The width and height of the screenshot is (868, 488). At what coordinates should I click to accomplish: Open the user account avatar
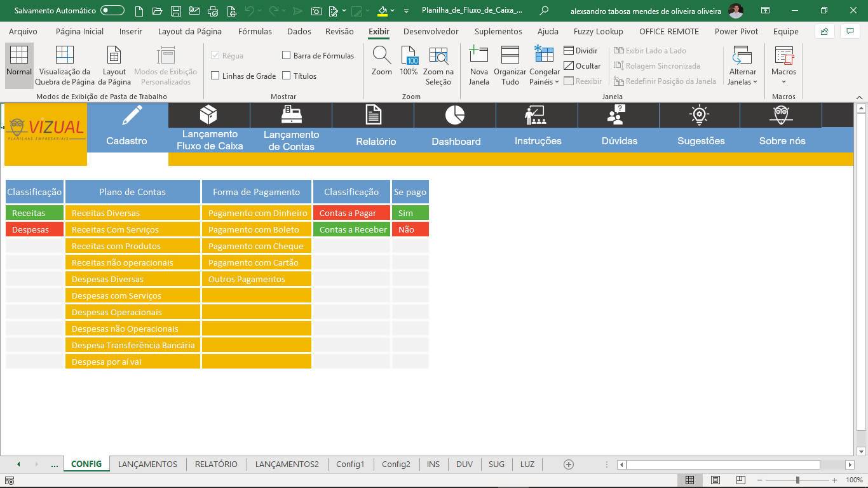click(x=736, y=11)
